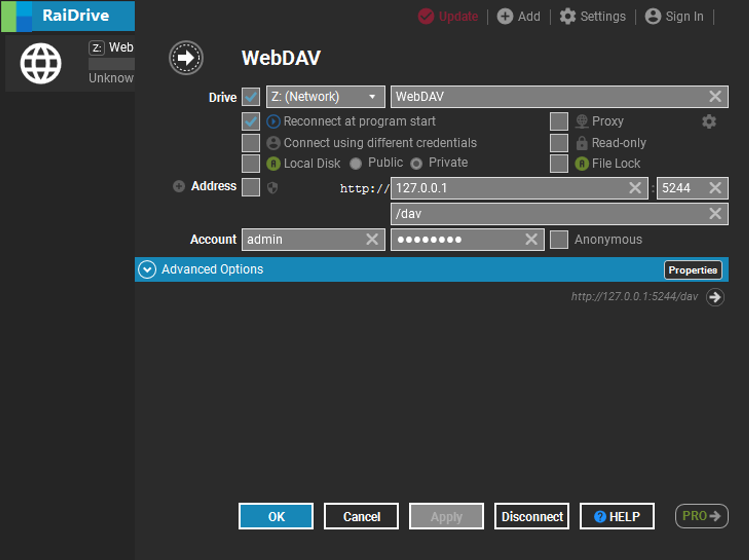Screen dimensions: 749x560
Task: Enable the Connect using different credentials checkbox
Action: point(252,142)
